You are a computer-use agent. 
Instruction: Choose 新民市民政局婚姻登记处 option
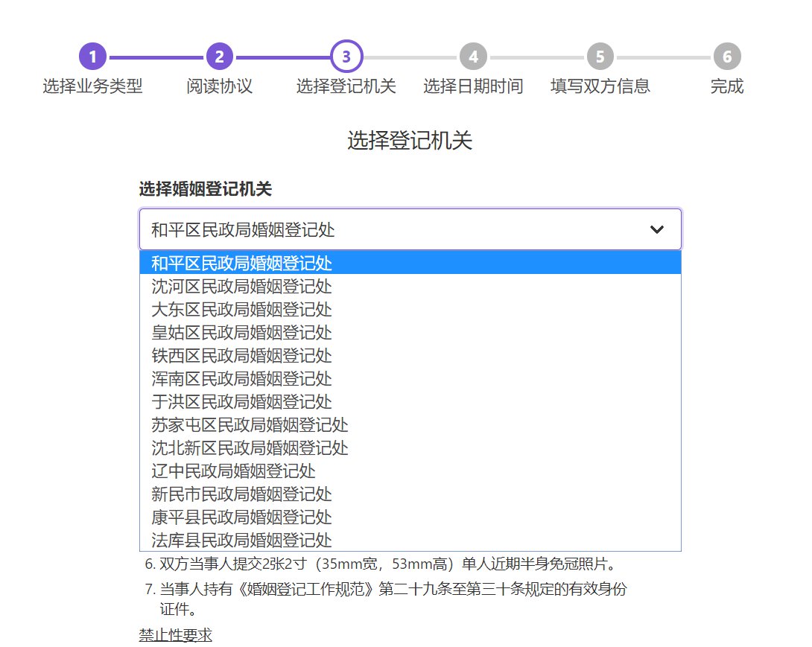(241, 494)
